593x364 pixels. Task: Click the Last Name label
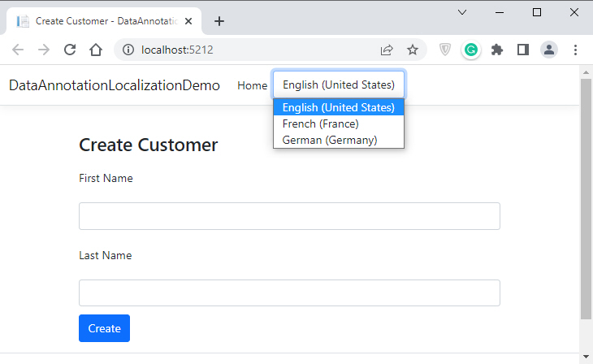[106, 255]
